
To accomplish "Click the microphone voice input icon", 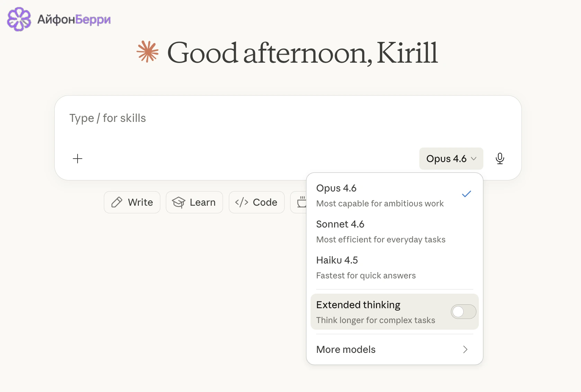I will (500, 159).
